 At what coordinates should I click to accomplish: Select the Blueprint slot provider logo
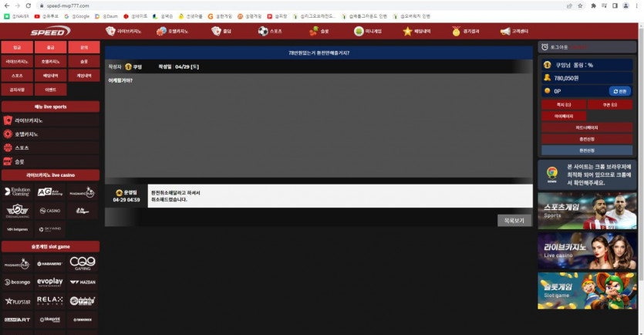tap(50, 320)
